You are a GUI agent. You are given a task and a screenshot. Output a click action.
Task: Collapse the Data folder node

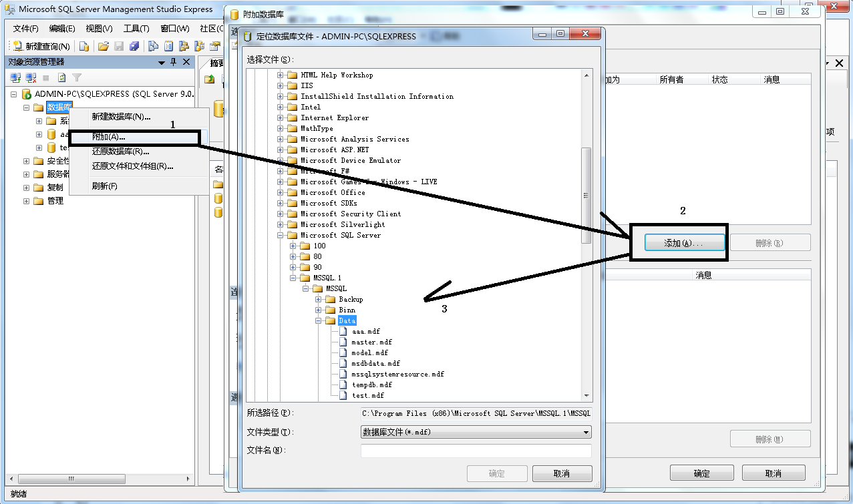coord(319,320)
